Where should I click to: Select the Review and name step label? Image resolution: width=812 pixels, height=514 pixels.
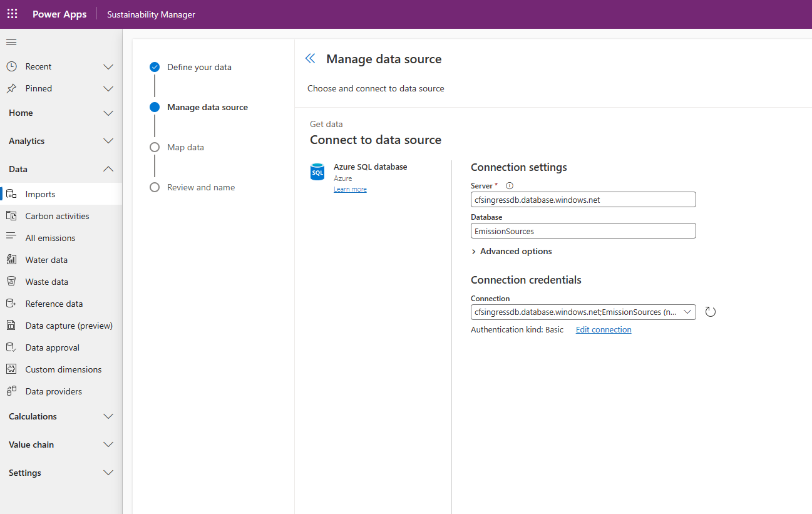(201, 187)
